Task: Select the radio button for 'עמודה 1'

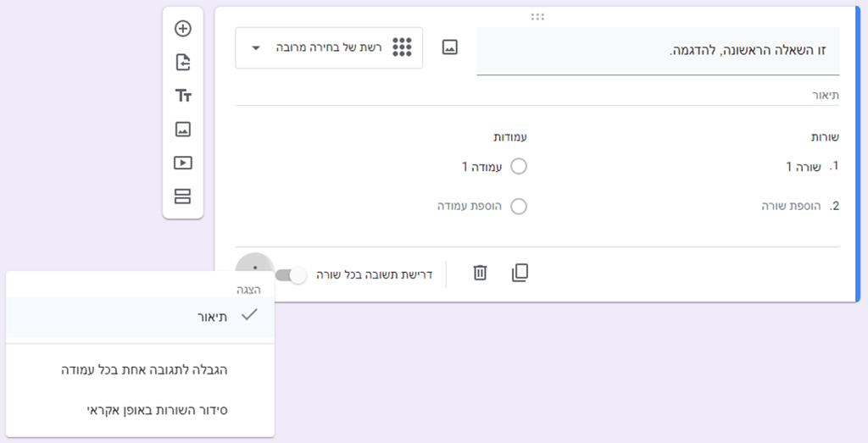Action: click(x=519, y=167)
